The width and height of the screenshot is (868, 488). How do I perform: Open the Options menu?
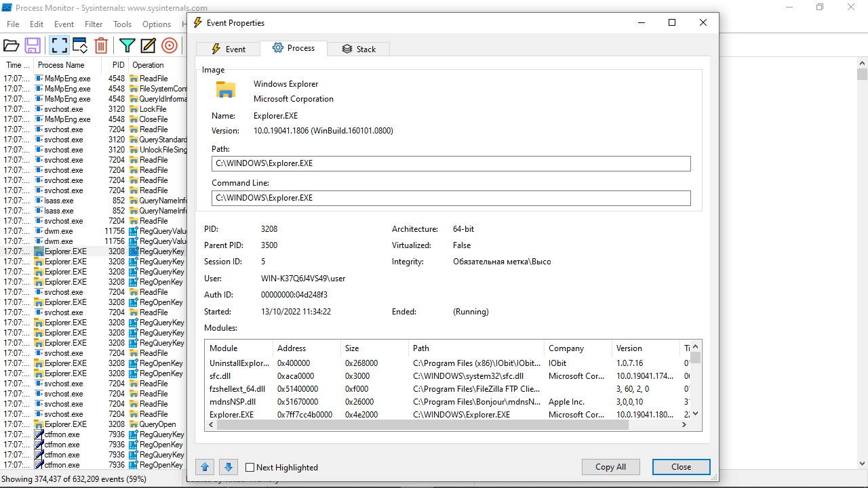coord(157,24)
